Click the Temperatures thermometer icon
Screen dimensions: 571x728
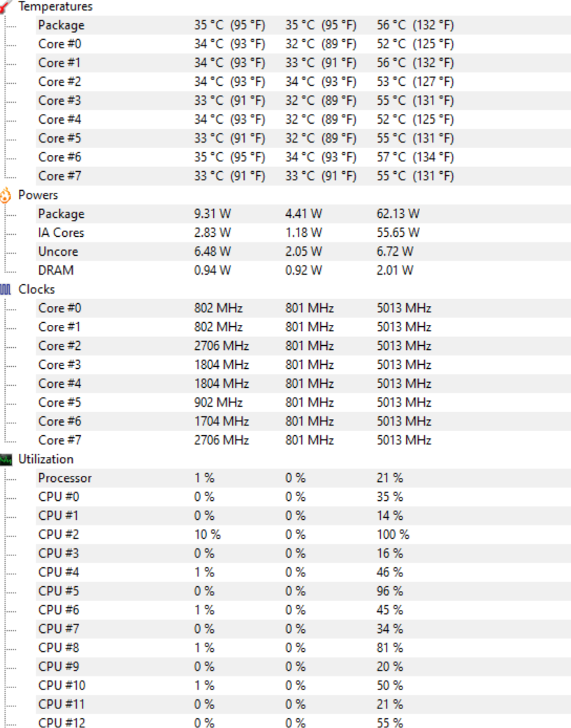[6, 6]
